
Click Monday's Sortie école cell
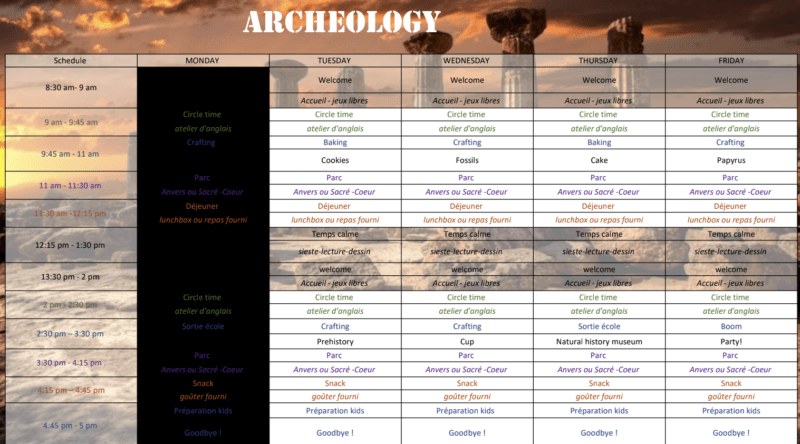(203, 326)
